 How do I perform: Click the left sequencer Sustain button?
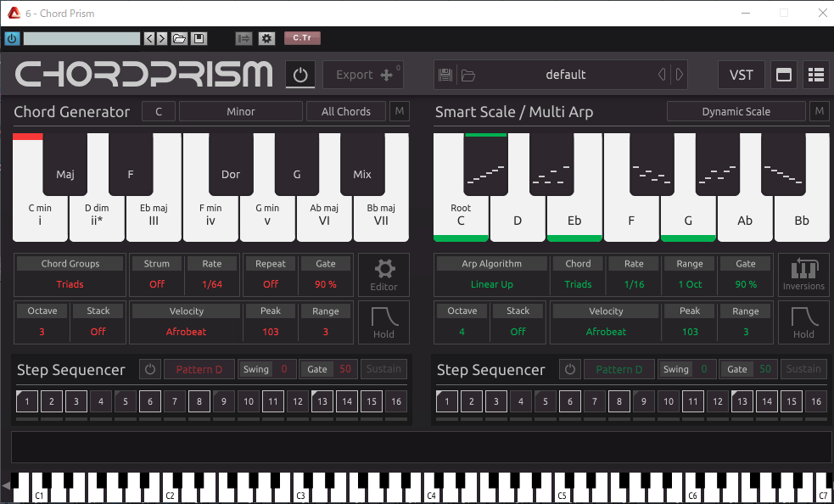(x=383, y=369)
